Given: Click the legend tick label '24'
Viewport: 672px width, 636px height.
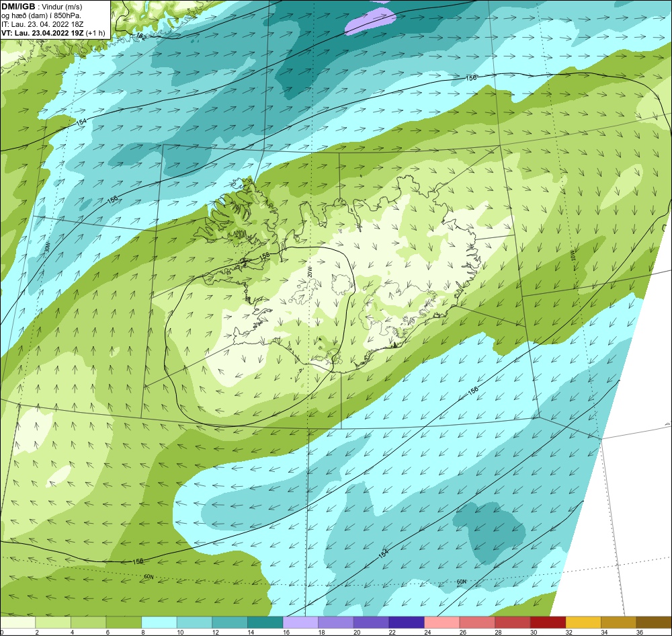Looking at the screenshot, I should (427, 632).
